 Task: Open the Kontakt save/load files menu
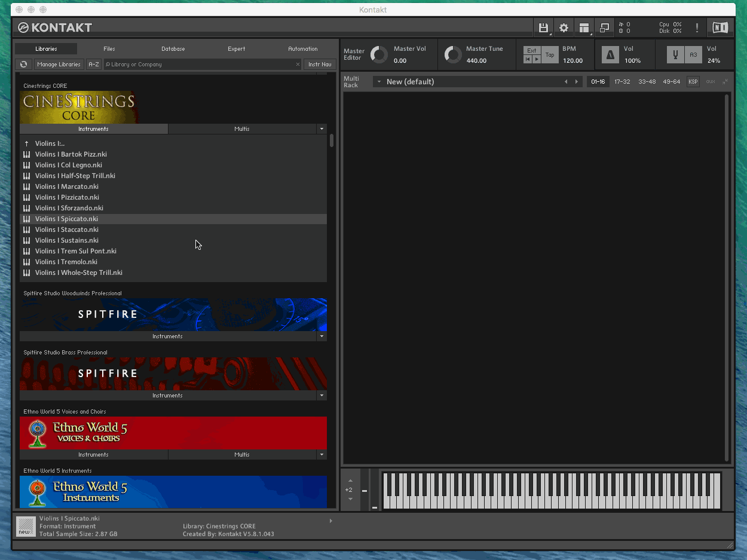point(543,28)
